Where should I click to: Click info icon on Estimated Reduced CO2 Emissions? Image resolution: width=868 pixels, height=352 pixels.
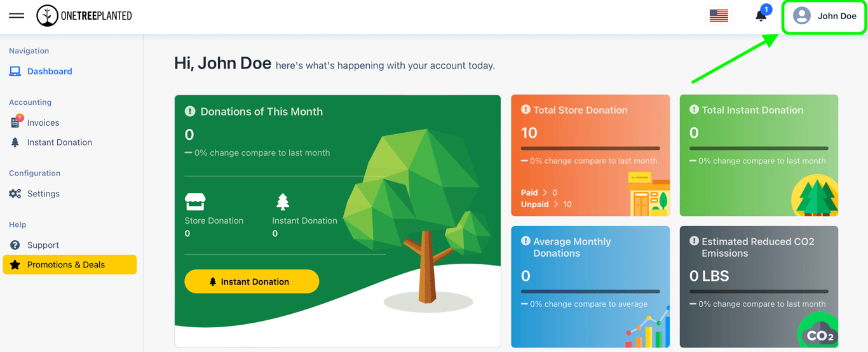click(x=694, y=241)
